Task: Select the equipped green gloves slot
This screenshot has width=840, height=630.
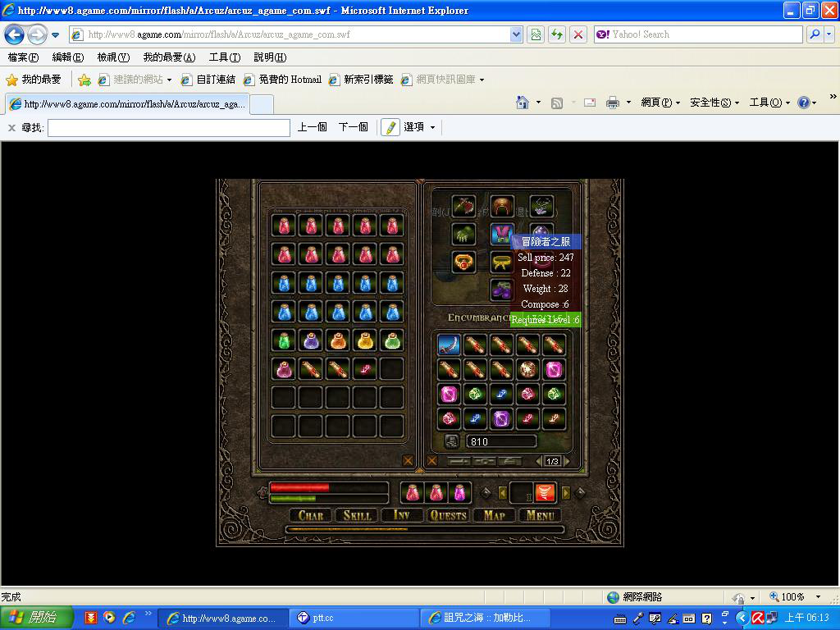Action: (463, 234)
